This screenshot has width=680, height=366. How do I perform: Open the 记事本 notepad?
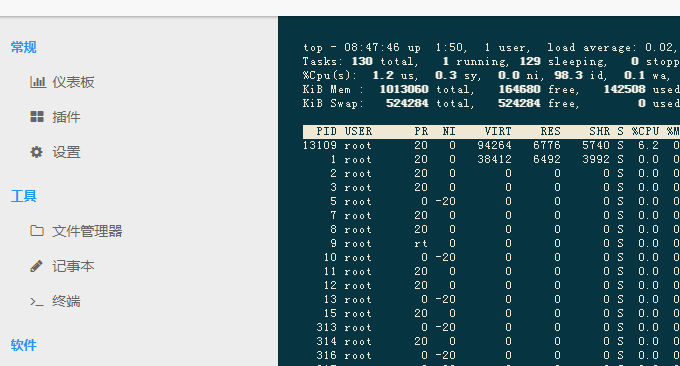tap(73, 266)
